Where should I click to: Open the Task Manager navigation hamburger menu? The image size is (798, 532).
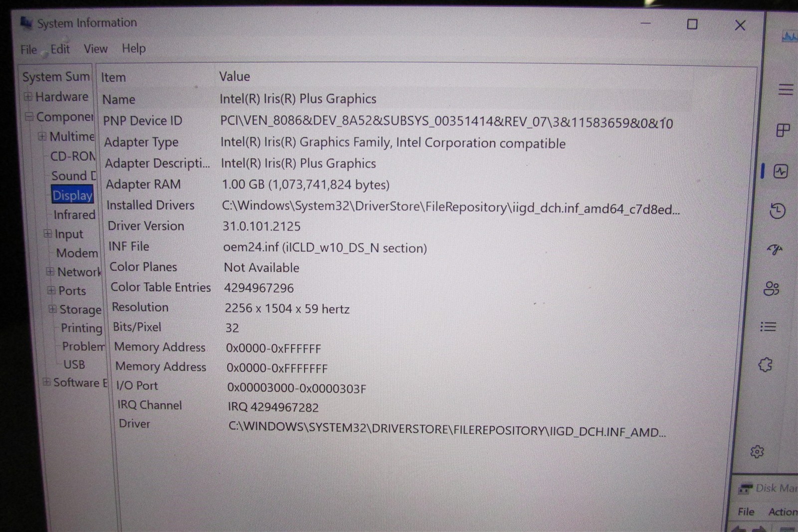(786, 89)
